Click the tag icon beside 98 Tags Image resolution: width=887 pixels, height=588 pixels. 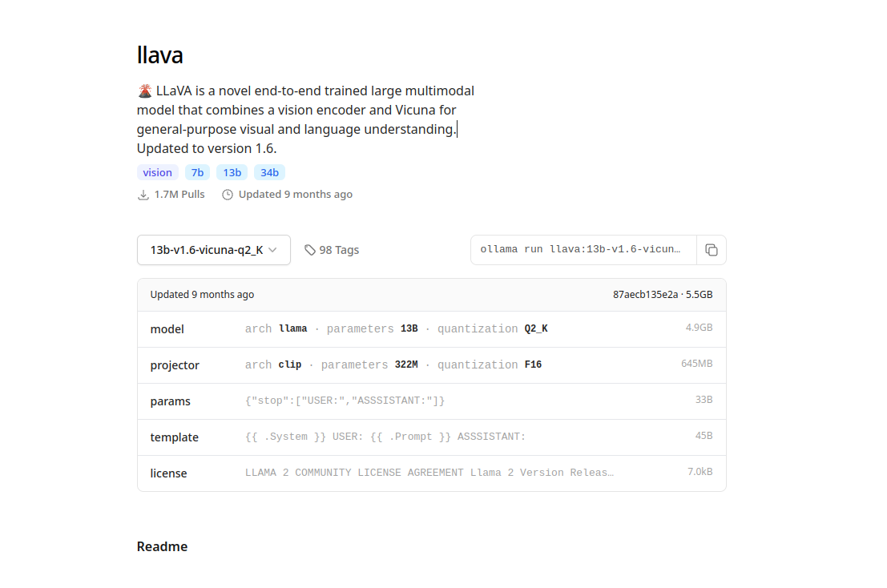(310, 250)
